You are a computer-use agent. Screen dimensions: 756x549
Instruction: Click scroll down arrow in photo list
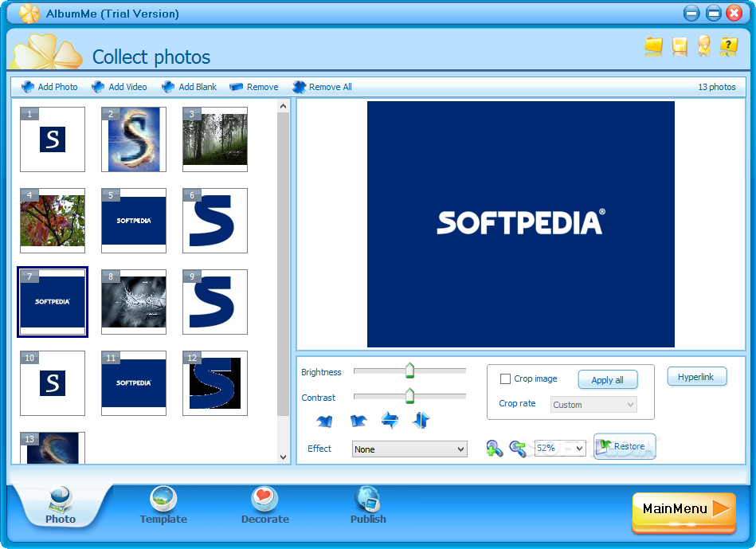click(x=283, y=457)
